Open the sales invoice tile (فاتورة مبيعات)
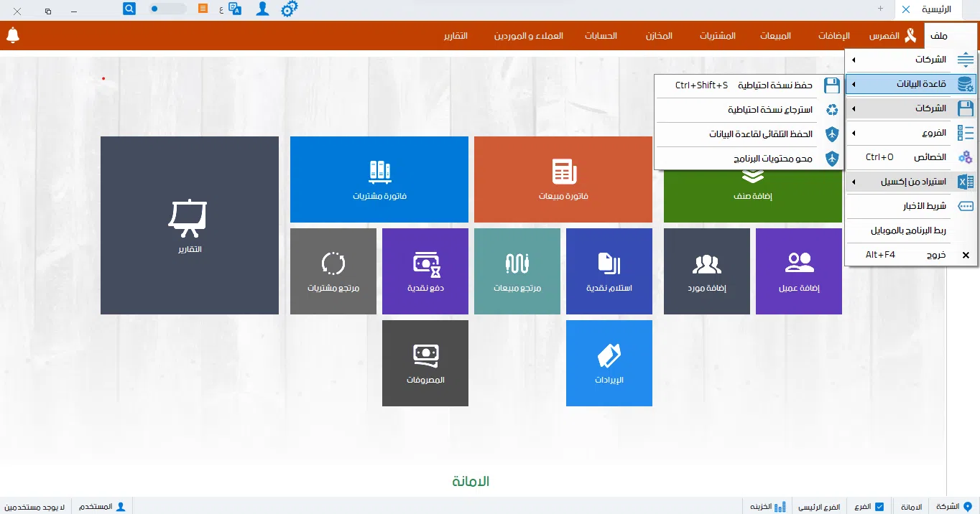The width and height of the screenshot is (980, 514). click(563, 179)
